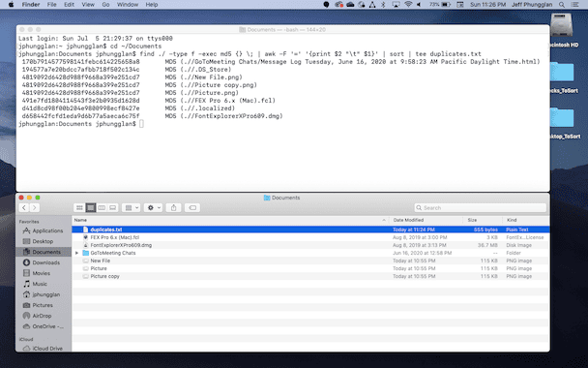
Task: Switch Finder to icon view
Action: pyautogui.click(x=79, y=207)
